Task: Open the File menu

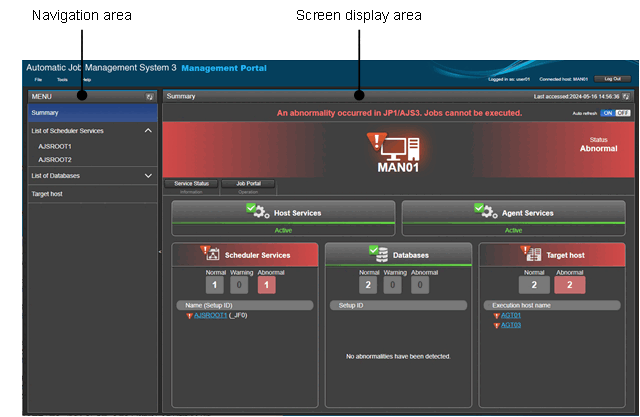Action: point(38,79)
